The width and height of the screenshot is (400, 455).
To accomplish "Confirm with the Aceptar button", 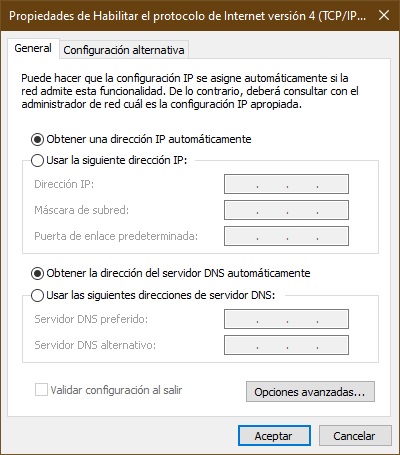I will [x=274, y=436].
